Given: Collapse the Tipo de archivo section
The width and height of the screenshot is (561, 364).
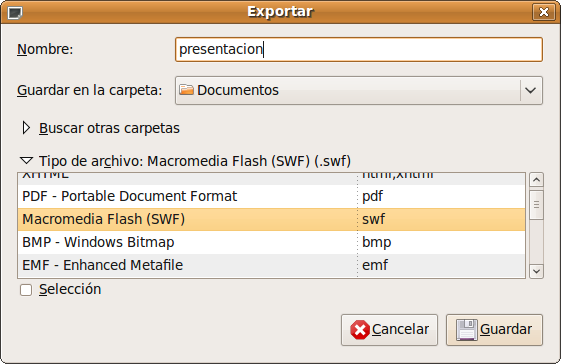Looking at the screenshot, I should point(26,161).
